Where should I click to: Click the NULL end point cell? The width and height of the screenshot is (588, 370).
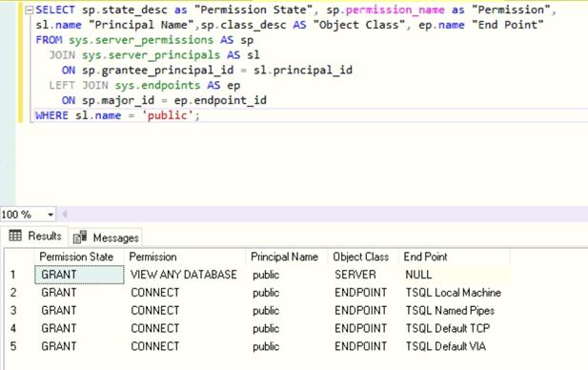coord(454,275)
